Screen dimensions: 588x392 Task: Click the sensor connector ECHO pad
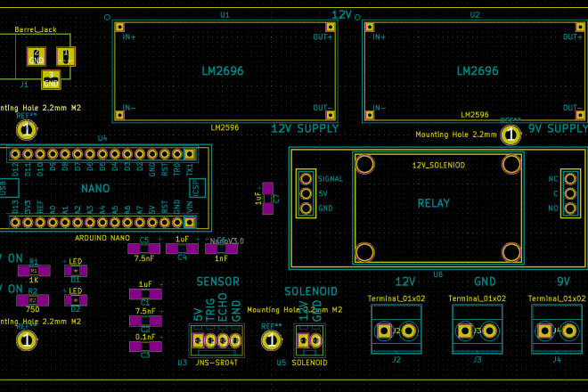click(223, 340)
